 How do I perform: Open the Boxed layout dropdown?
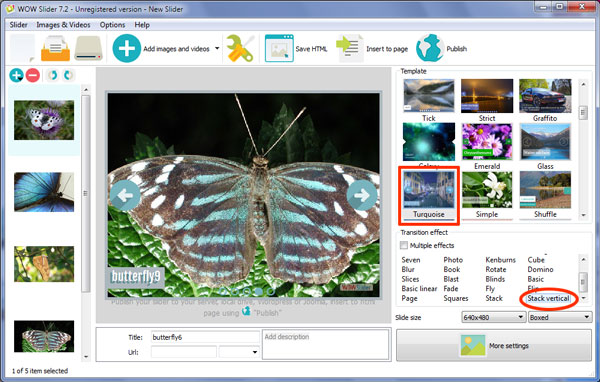click(x=560, y=317)
